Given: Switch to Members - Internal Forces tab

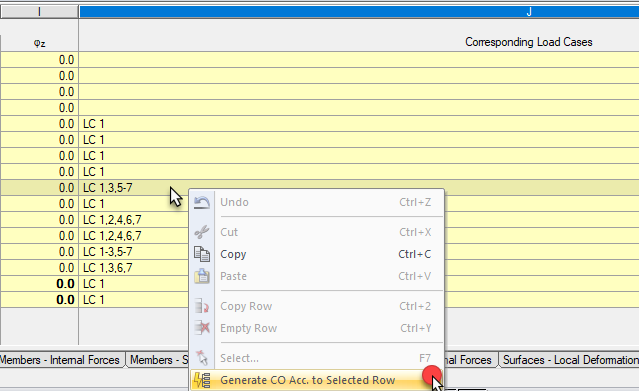Looking at the screenshot, I should [x=61, y=360].
